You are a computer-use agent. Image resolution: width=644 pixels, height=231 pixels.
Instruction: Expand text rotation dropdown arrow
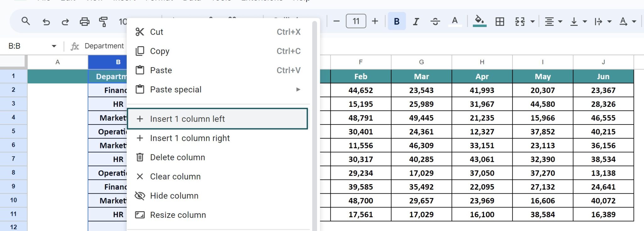pos(634,22)
